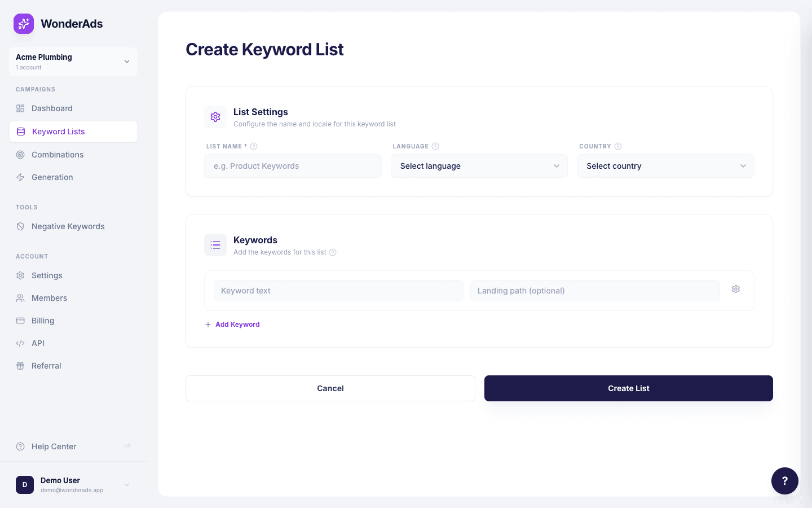Go to the Billing section
Image resolution: width=812 pixels, height=508 pixels.
(x=42, y=320)
